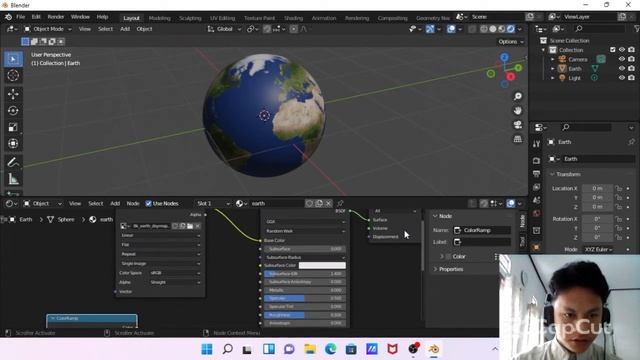The width and height of the screenshot is (640, 360).
Task: Toggle viewport gizmos
Action: 430,29
